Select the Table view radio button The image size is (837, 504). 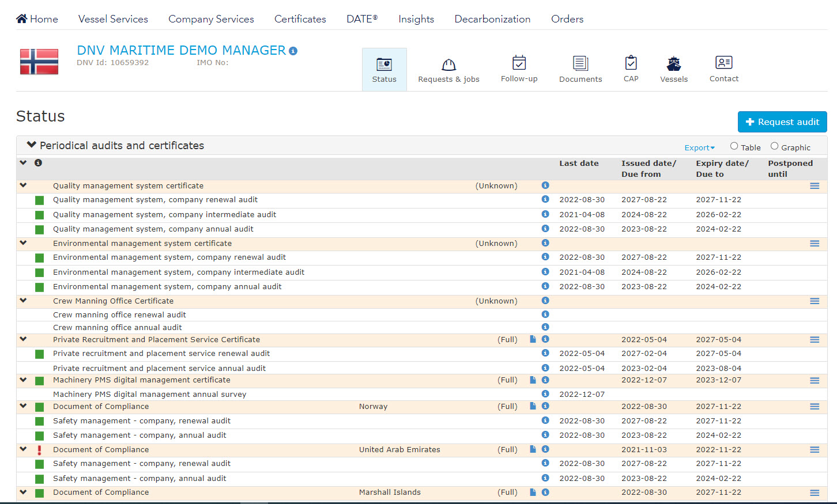[734, 146]
